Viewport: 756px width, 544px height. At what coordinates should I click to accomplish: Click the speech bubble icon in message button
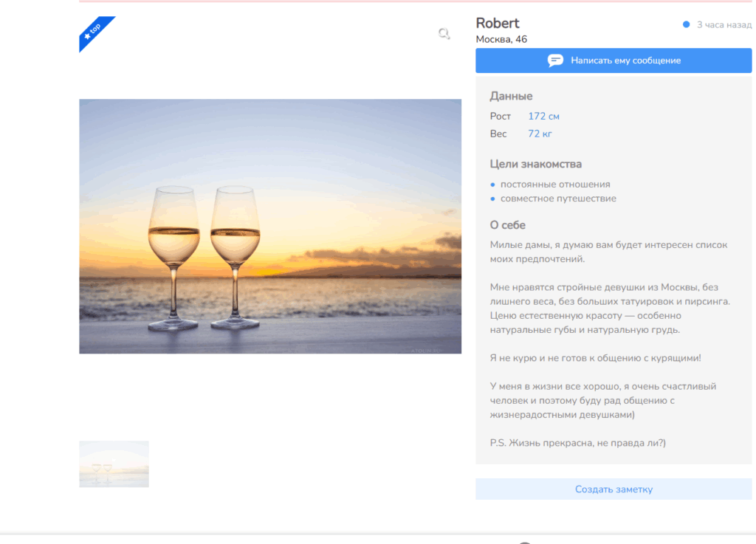tap(555, 61)
